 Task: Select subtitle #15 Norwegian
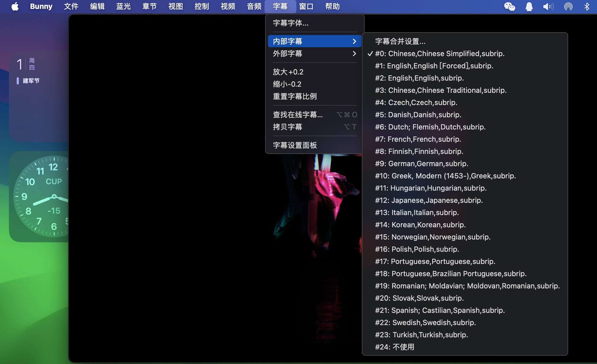(465, 237)
